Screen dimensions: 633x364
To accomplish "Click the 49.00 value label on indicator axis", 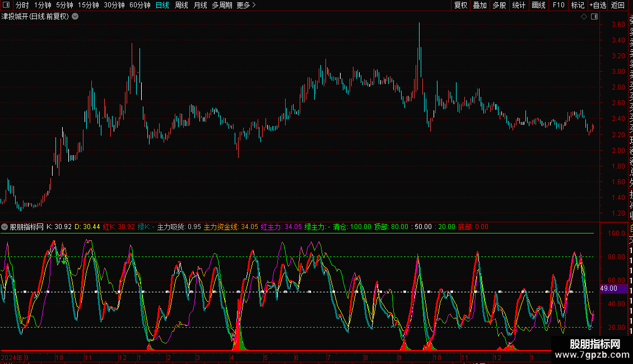I will [608, 288].
